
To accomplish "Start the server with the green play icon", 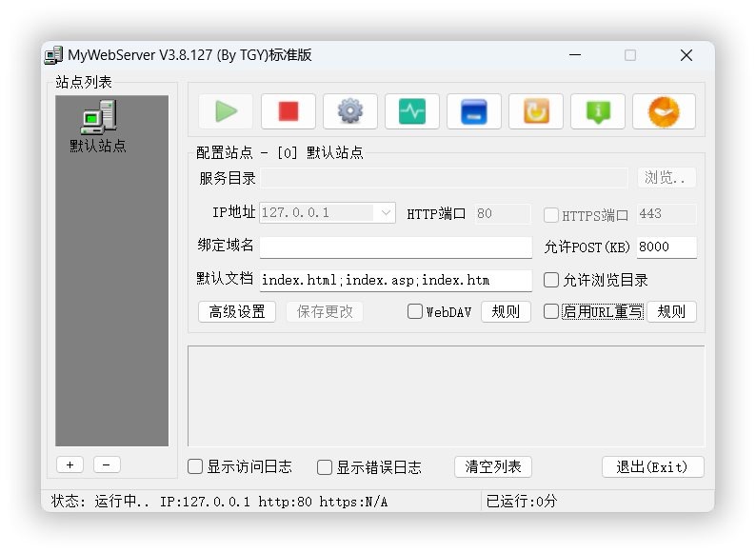I will (226, 111).
